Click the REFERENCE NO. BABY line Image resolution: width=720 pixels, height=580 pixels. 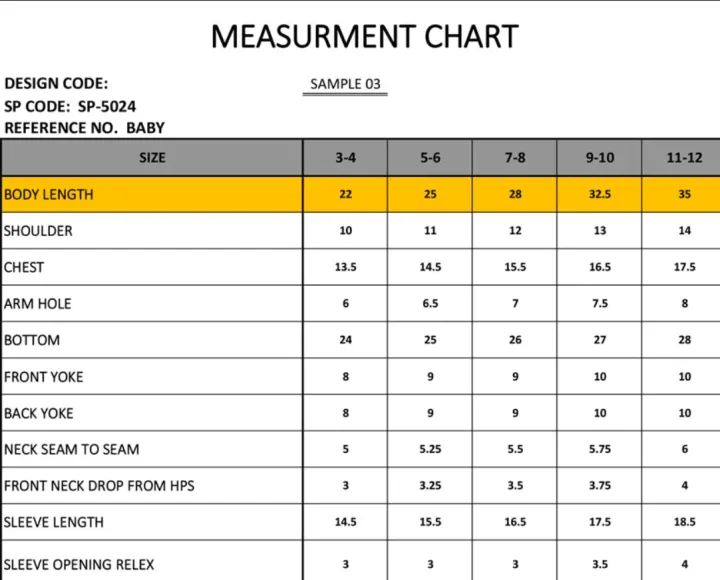tap(84, 128)
